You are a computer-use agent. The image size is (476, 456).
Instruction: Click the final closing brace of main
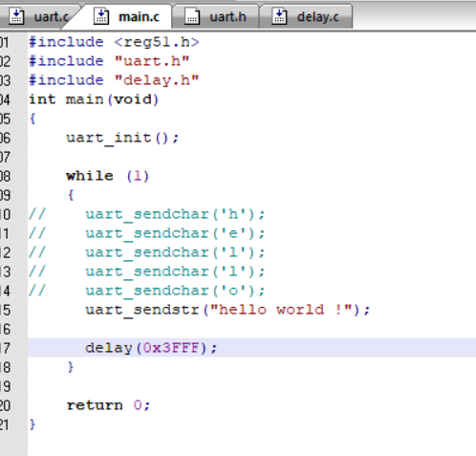point(32,424)
